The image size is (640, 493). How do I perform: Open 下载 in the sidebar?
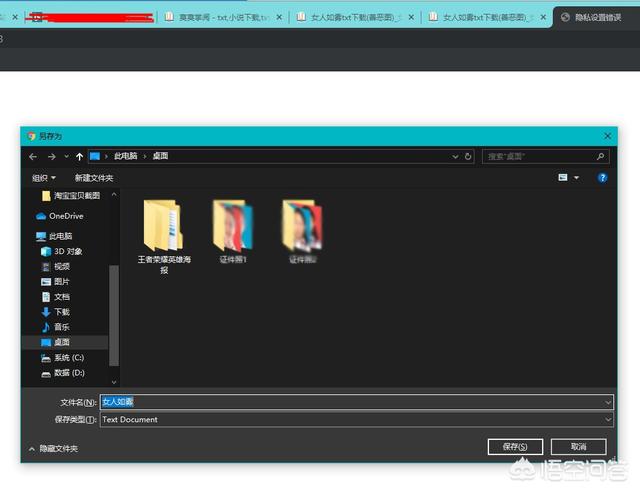[56, 312]
